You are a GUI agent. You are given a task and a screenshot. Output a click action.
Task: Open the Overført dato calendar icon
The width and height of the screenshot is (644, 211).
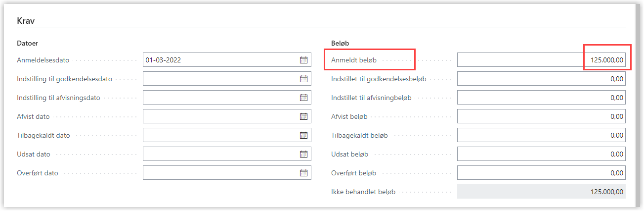click(x=303, y=173)
